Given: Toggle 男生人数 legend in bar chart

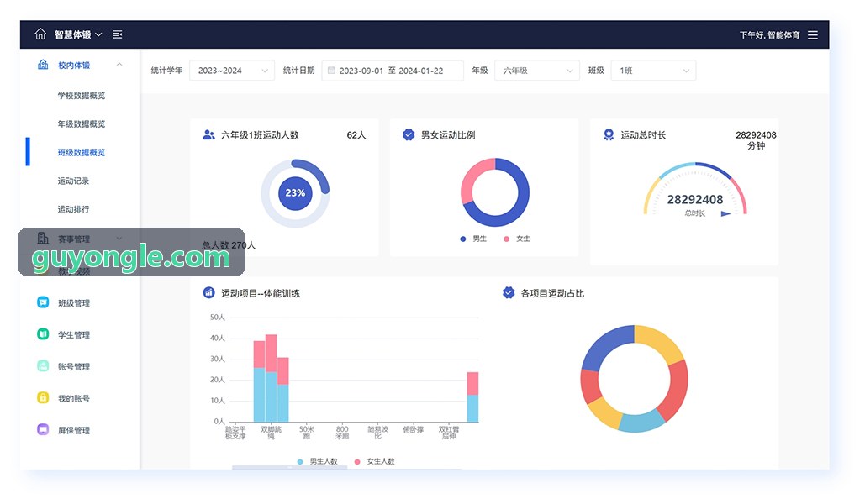Looking at the screenshot, I should click(317, 461).
